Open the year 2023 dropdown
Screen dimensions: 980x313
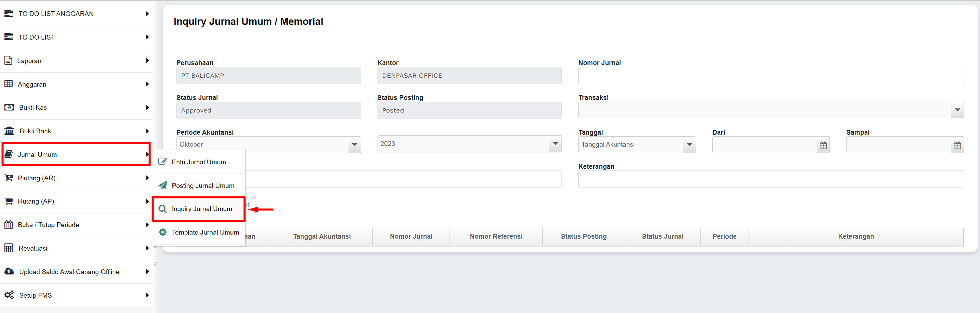tap(555, 144)
